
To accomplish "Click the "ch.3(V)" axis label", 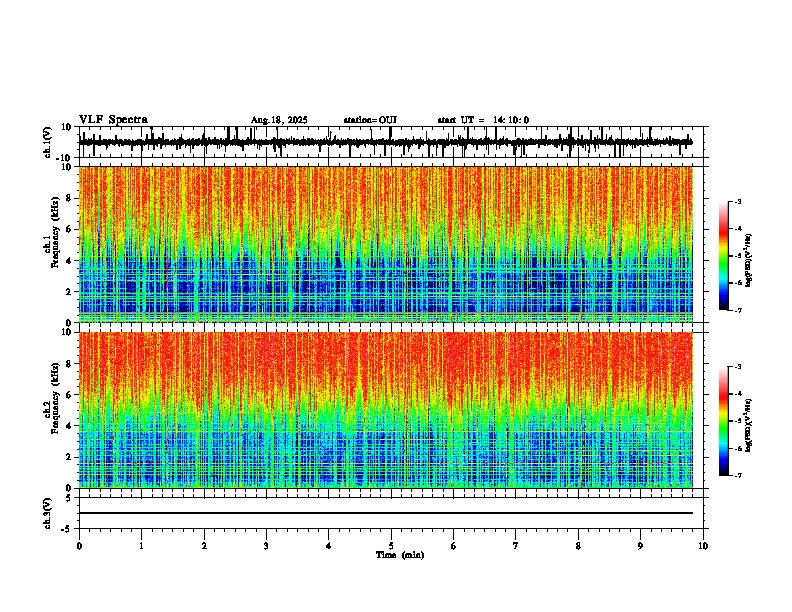I will pos(48,513).
